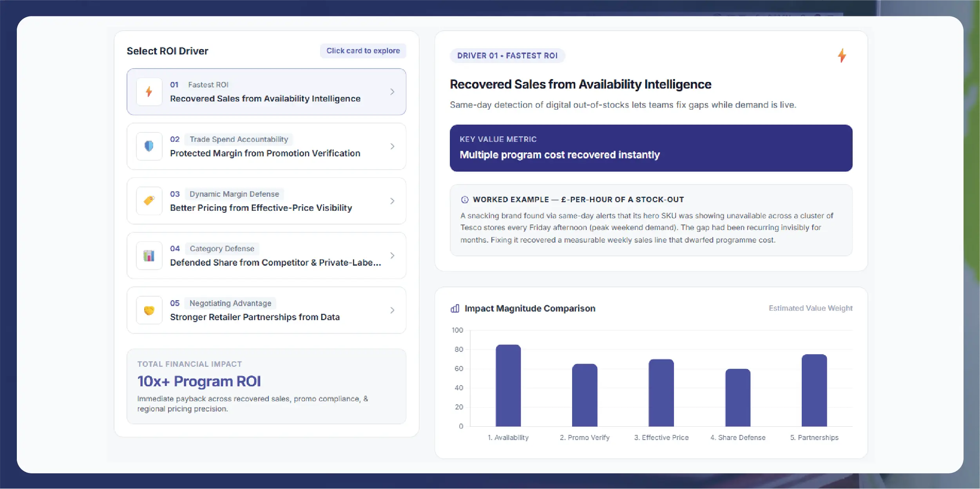Screen dimensions: 980x489
Task: Click the handshake icon in Negotiating Advantage card
Action: (149, 310)
